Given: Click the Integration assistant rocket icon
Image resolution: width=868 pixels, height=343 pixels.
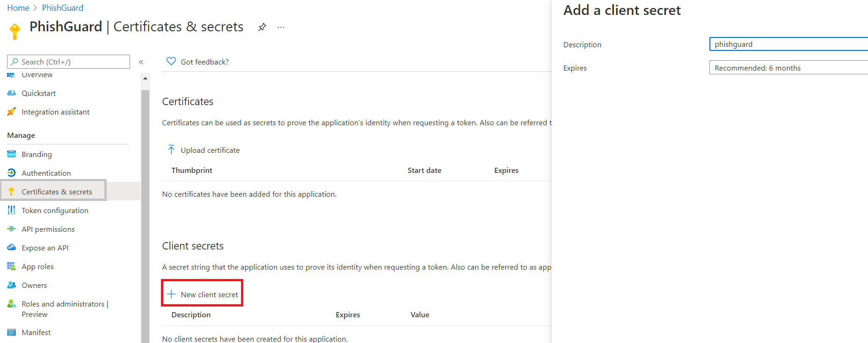Looking at the screenshot, I should coord(12,112).
